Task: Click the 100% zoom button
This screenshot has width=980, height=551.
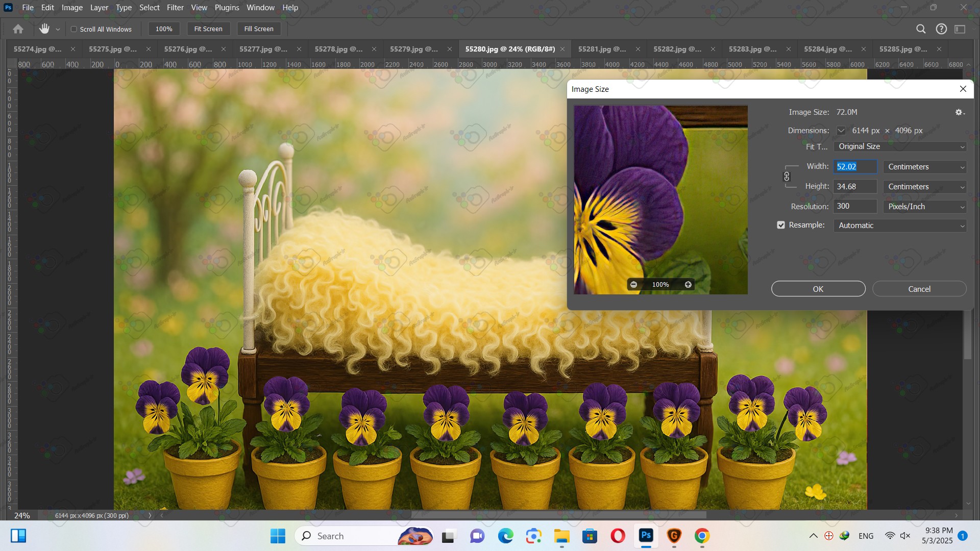Action: tap(164, 29)
